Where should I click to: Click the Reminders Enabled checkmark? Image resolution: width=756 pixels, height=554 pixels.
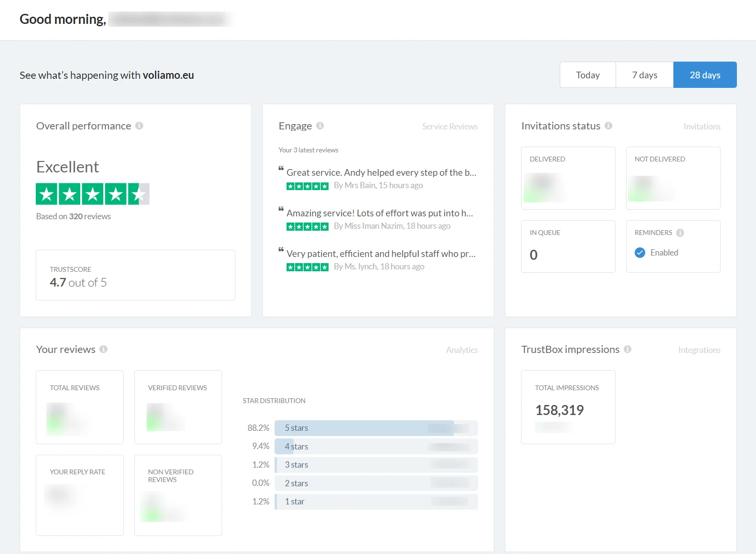[640, 253]
